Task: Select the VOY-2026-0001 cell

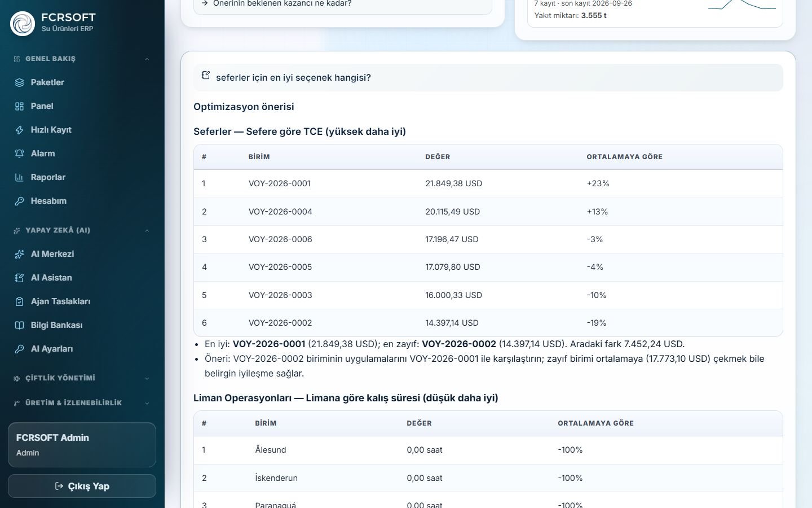Action: coord(280,183)
